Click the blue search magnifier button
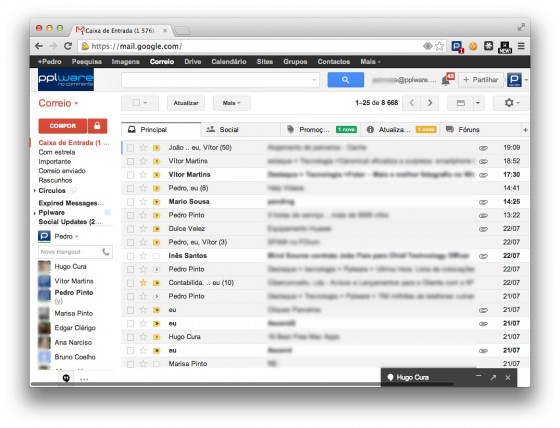 tap(345, 80)
